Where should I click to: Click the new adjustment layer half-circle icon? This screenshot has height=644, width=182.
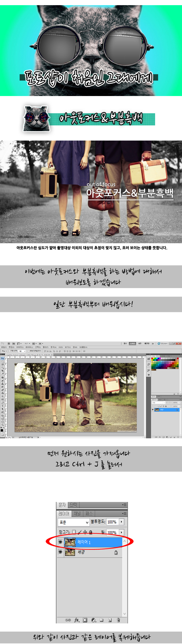tap(93, 620)
